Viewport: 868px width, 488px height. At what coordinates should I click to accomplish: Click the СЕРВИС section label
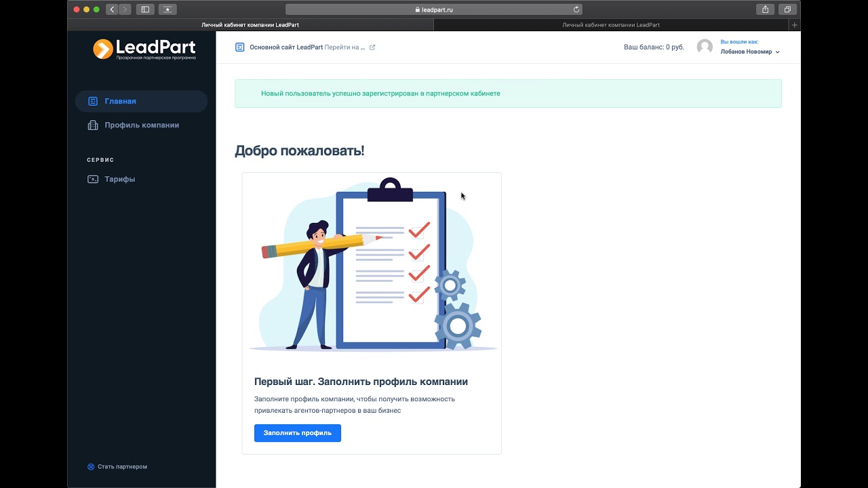tap(100, 160)
